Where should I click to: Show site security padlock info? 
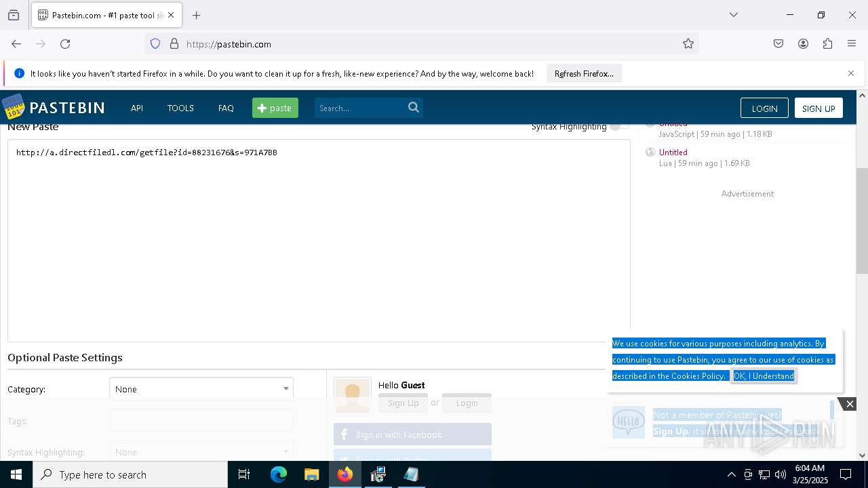[174, 43]
